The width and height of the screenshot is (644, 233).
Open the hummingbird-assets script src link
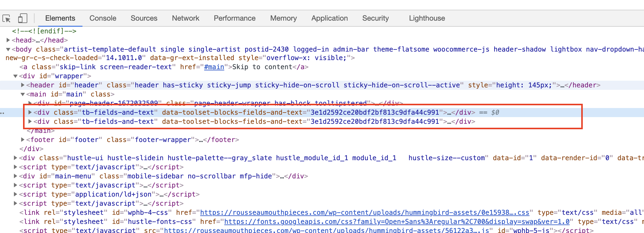[327, 230]
